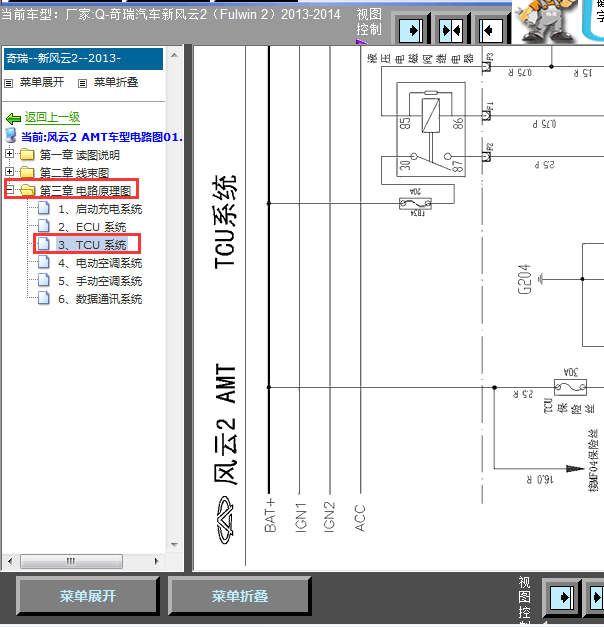Click top view-control right arrow button
Image resolution: width=604 pixels, height=627 pixels.
point(411,30)
